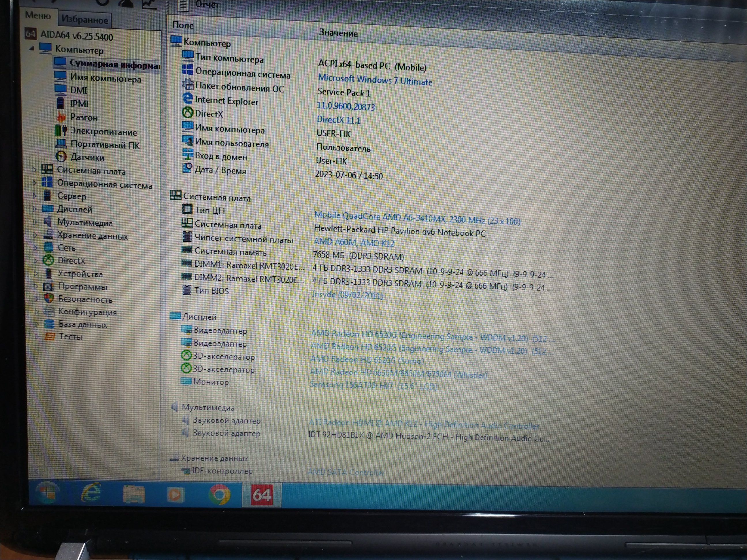Click the DirectX row Xbox icon
Screen dimensions: 747x560
[187, 112]
